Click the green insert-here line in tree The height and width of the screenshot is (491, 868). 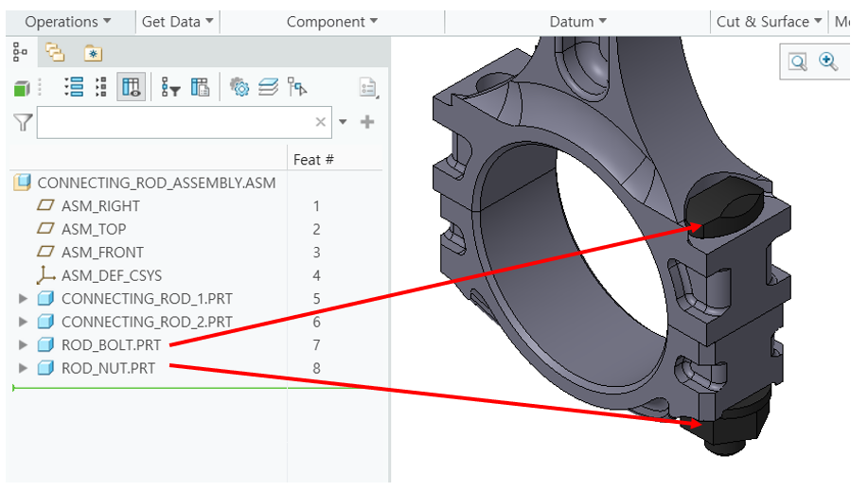point(188,388)
